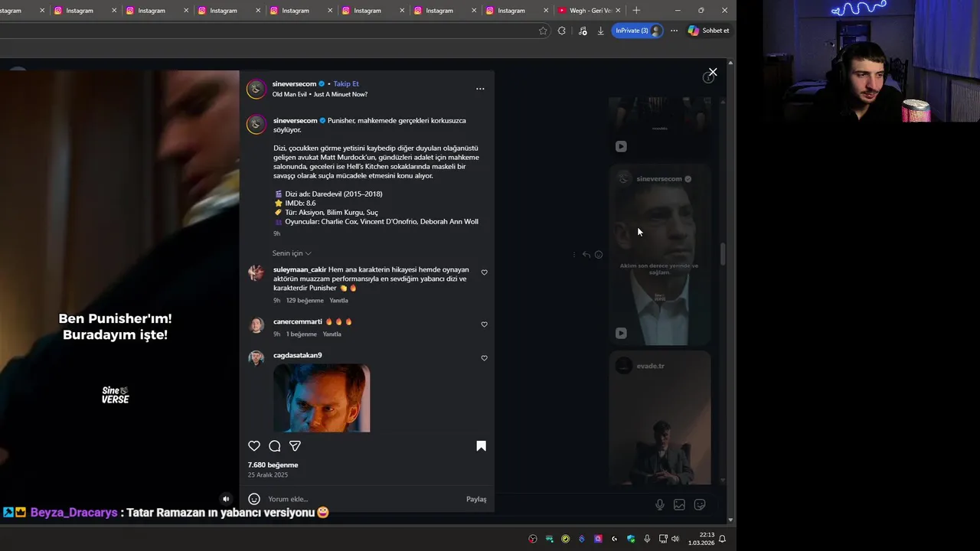Like the post with the heart icon

click(x=254, y=446)
